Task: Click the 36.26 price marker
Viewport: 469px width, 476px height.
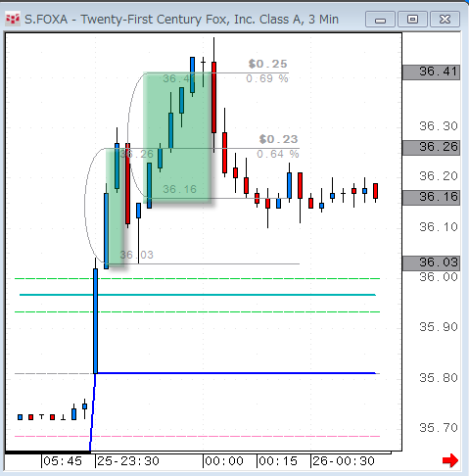Action: [431, 148]
